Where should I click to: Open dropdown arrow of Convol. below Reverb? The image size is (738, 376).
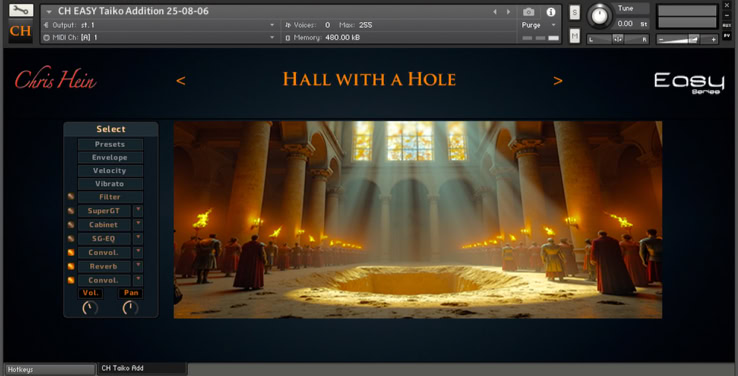point(138,280)
